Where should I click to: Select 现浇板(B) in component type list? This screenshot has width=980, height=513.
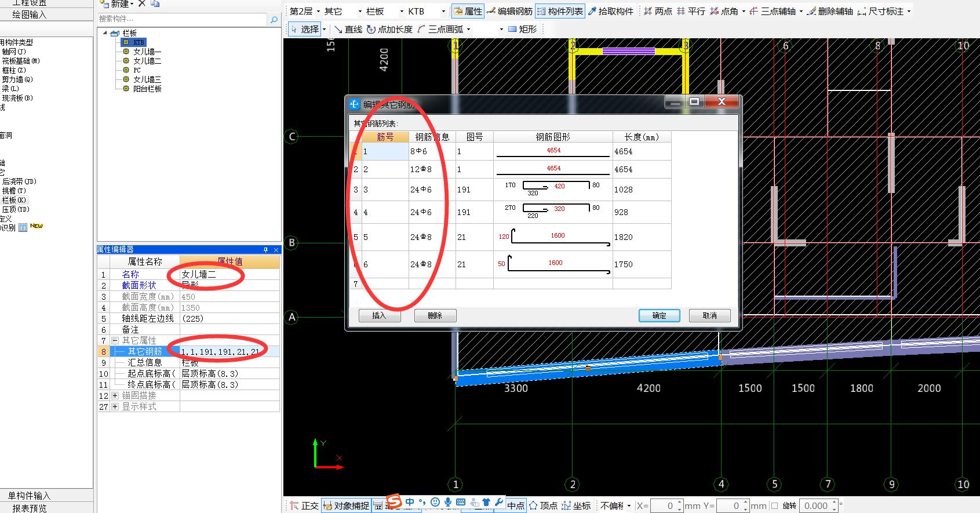pos(17,98)
